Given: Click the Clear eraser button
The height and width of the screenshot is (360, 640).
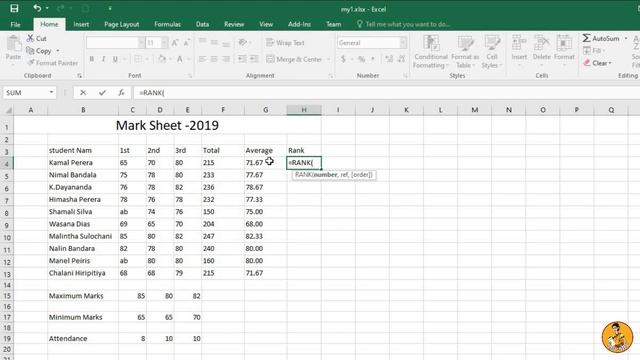Looking at the screenshot, I should point(598,63).
